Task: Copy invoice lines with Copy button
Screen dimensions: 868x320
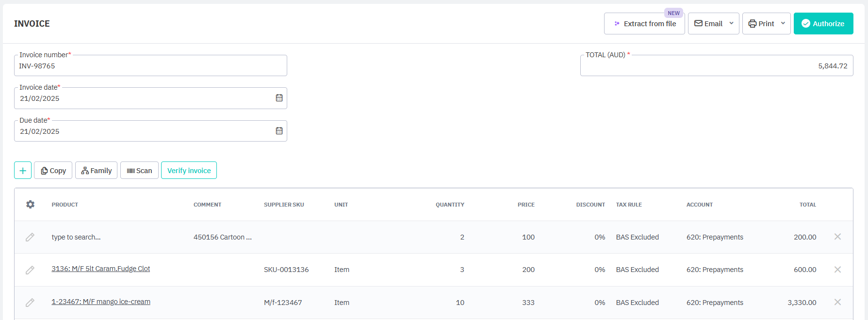Action: (x=53, y=171)
